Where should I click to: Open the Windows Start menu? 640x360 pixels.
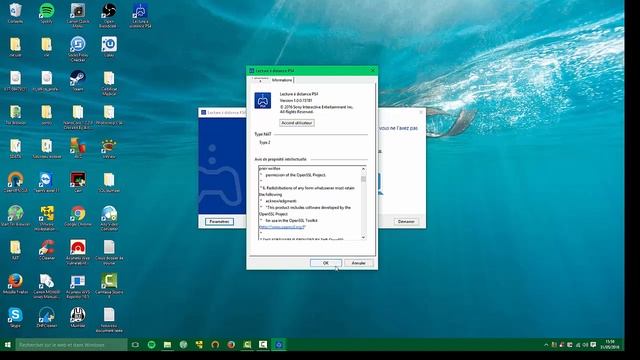click(7, 345)
